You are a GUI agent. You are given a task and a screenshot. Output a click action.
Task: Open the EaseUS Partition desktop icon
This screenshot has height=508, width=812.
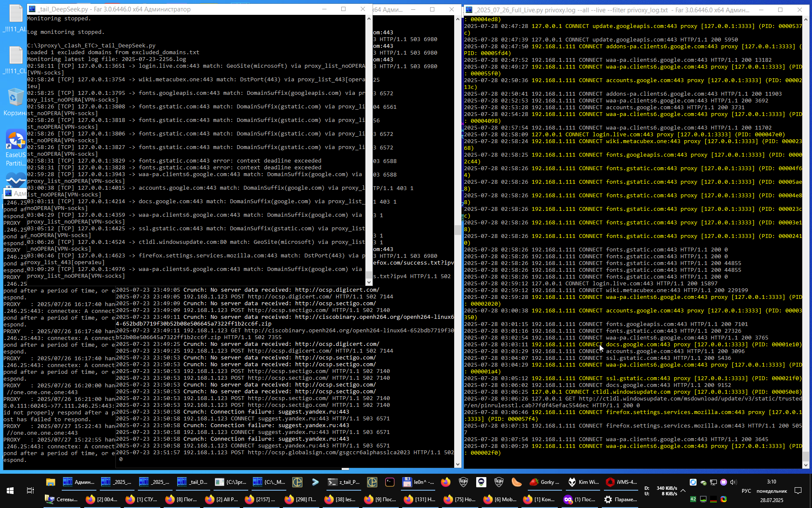(x=15, y=148)
